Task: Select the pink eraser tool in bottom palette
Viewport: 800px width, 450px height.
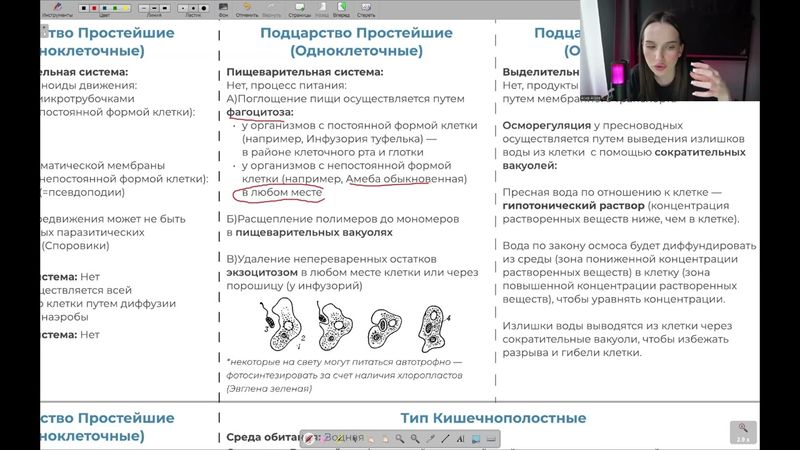Action: 323,439
